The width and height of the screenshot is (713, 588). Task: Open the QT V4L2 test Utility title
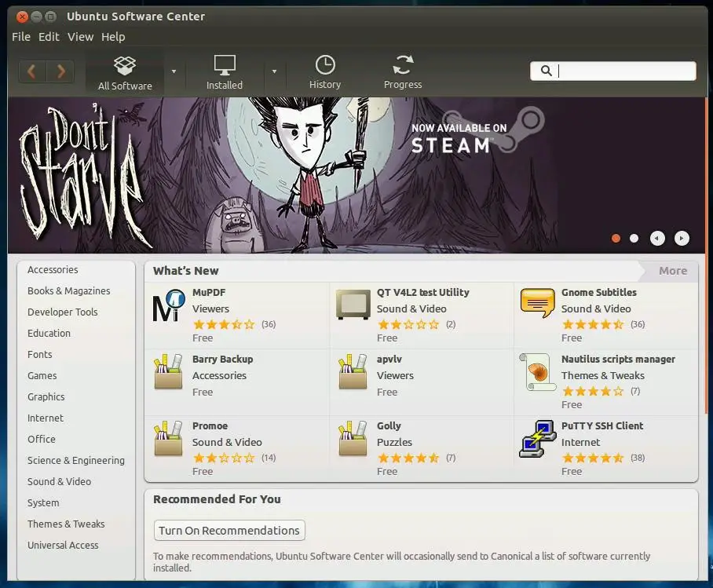(423, 292)
